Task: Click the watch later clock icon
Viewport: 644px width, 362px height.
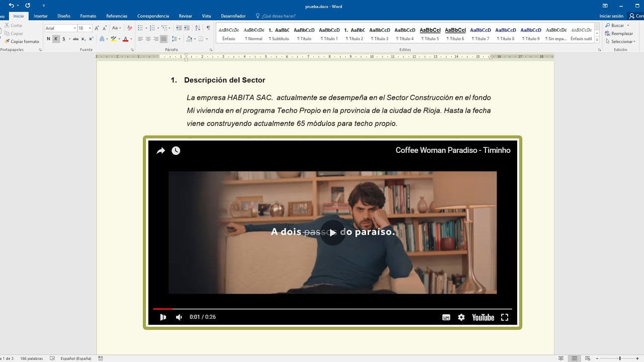Action: [x=176, y=150]
